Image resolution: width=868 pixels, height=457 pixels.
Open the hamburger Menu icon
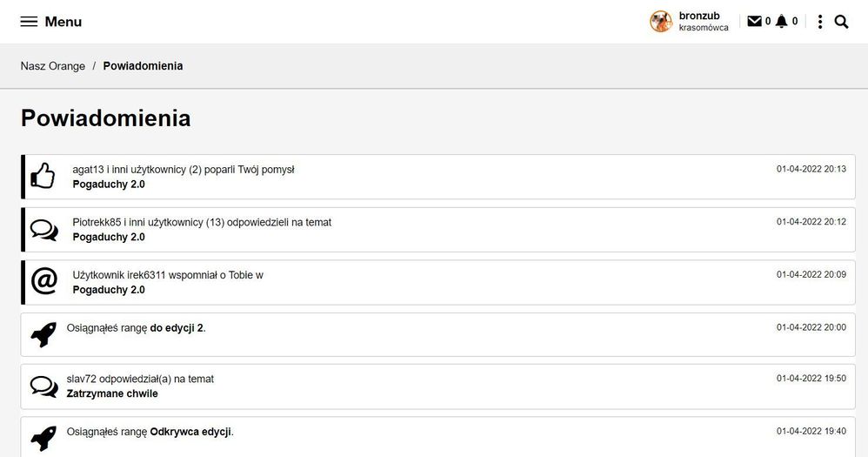(x=29, y=22)
